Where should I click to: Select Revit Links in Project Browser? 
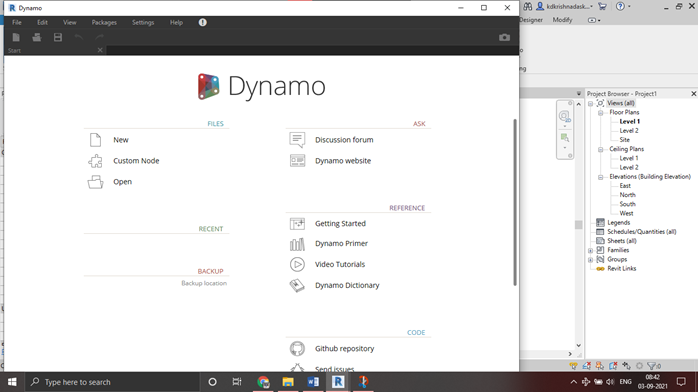tap(621, 269)
